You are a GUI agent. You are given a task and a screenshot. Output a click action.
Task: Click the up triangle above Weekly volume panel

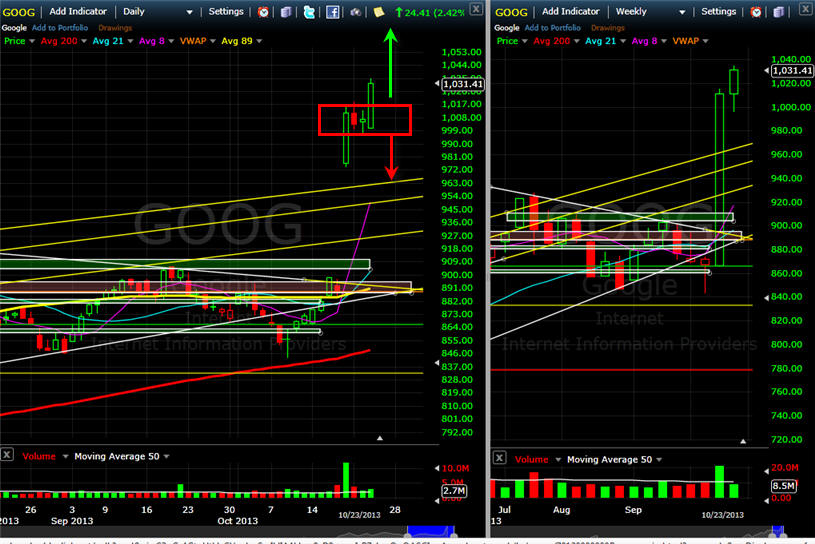coord(743,441)
